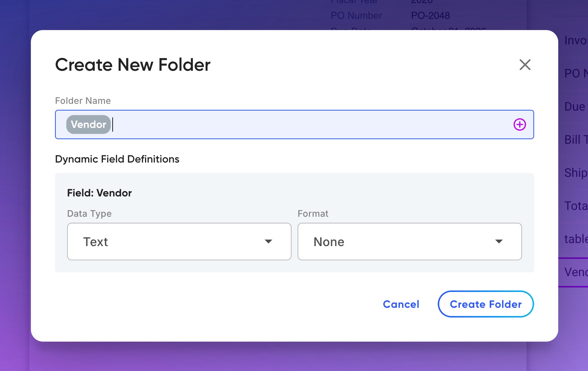This screenshot has width=588, height=371.
Task: Click the PO Number label in background page
Action: click(356, 15)
